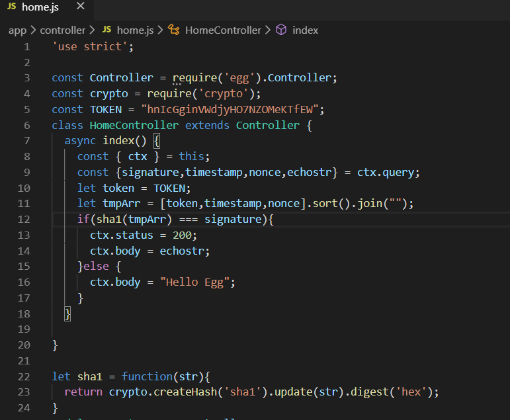
Task: Click the index method cube icon
Action: (x=281, y=30)
